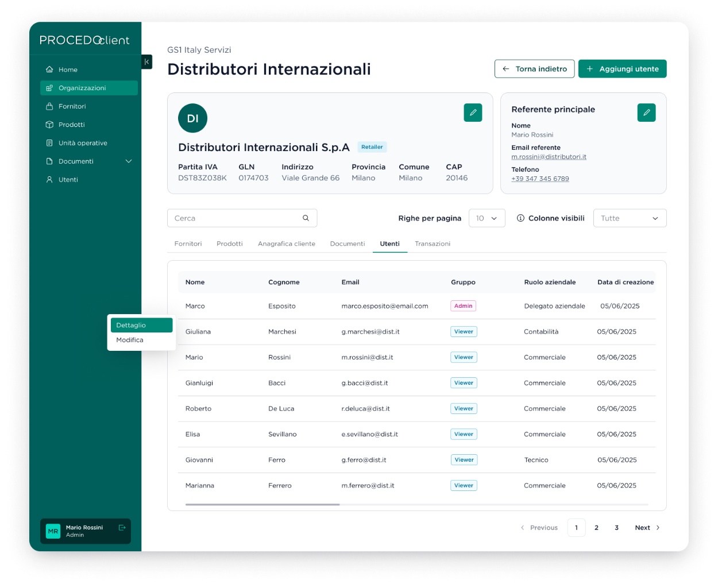This screenshot has width=718, height=588.
Task: Edit company details with pencil icon
Action: tap(473, 113)
